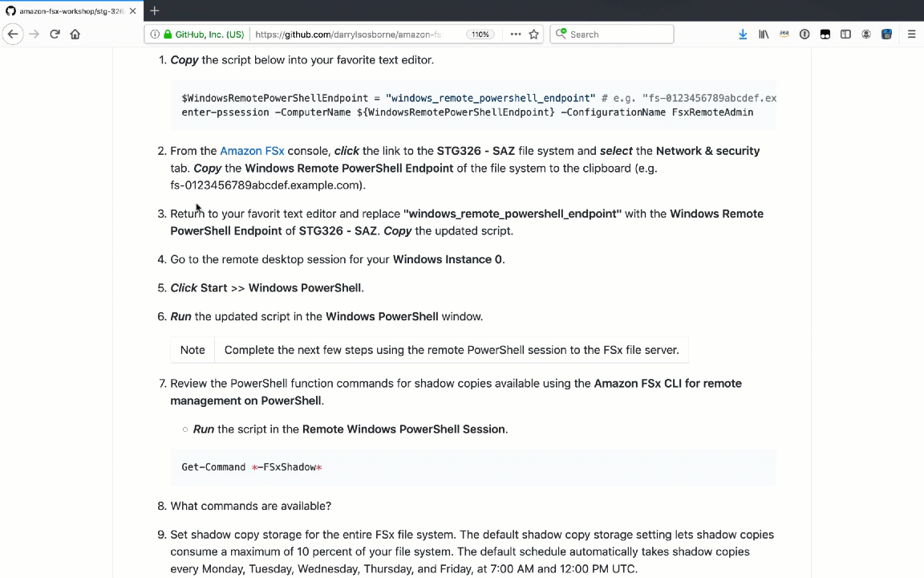Focus the Search input field

point(612,35)
